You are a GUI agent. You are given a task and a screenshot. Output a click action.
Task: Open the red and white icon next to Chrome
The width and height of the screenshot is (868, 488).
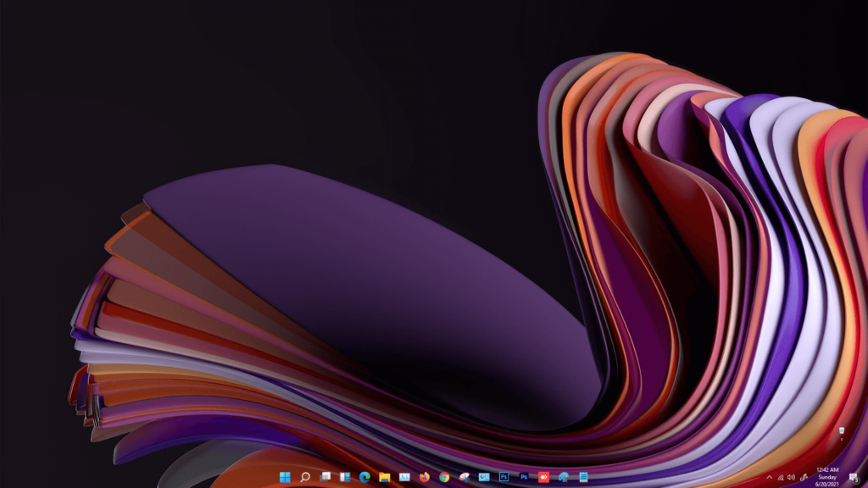[x=465, y=477]
